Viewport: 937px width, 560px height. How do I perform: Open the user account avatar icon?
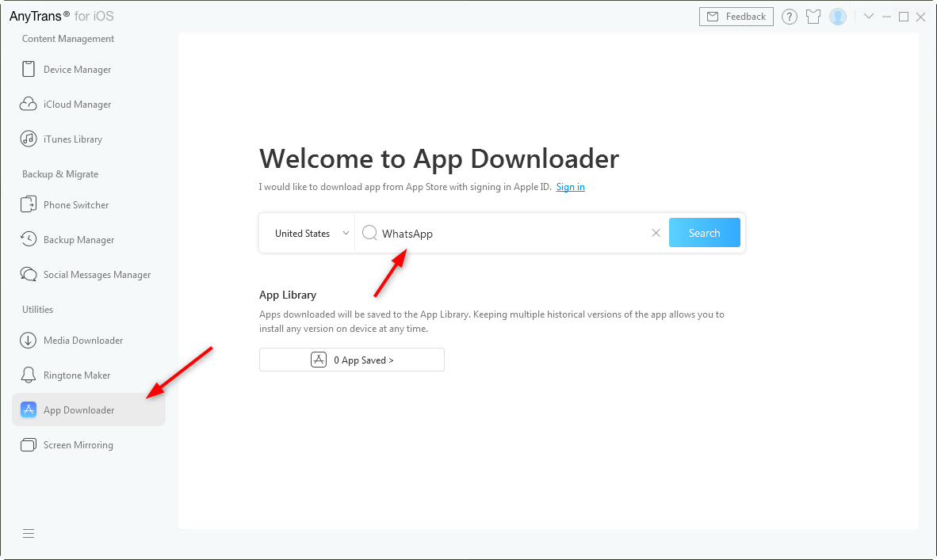coord(838,17)
